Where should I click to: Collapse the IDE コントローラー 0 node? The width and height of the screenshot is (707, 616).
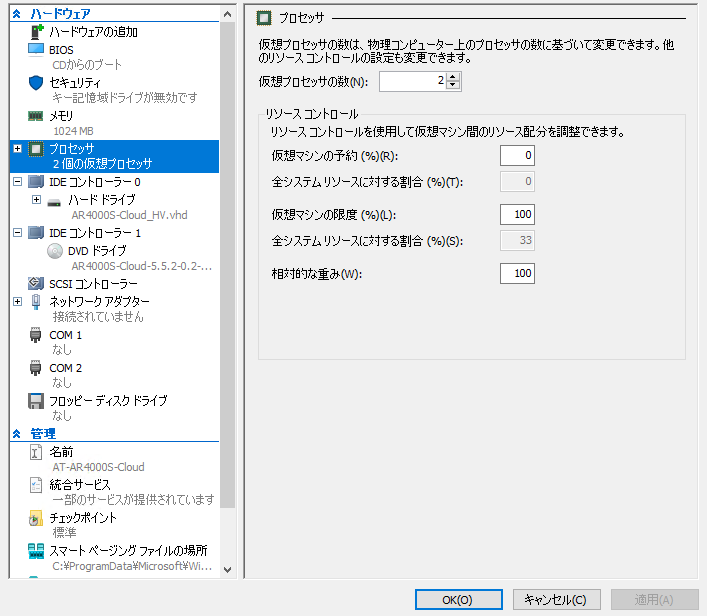pyautogui.click(x=18, y=182)
